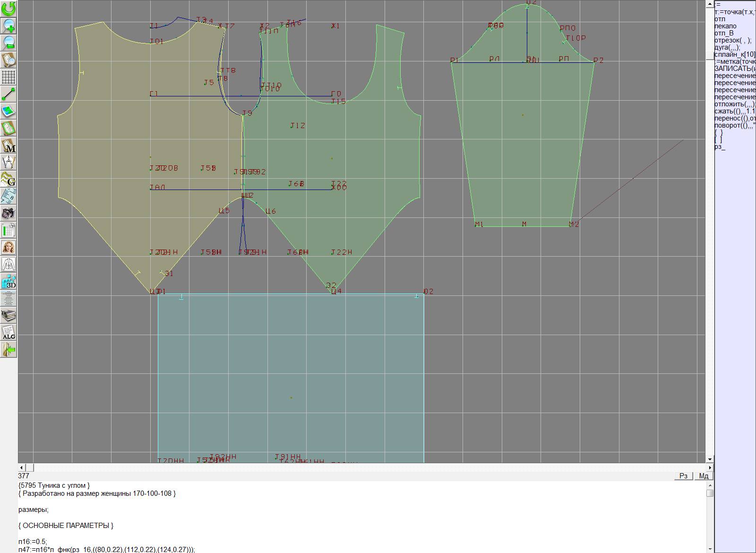Open the ALG algorithm document icon
The image size is (756, 553).
9,332
